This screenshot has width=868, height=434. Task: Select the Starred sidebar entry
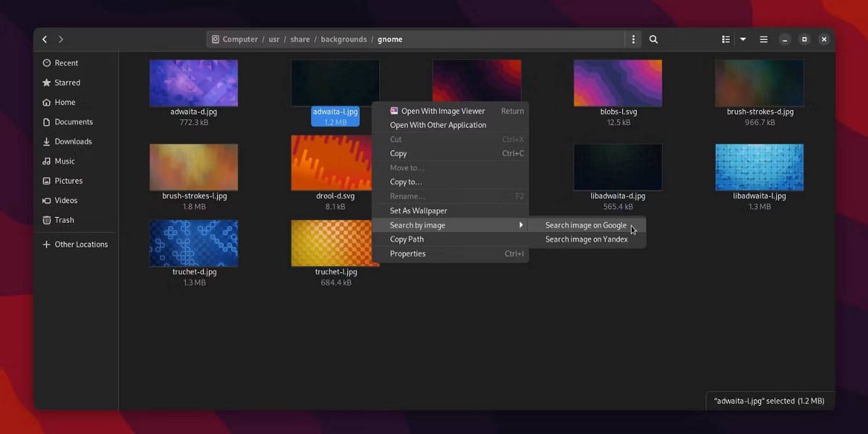(x=68, y=82)
